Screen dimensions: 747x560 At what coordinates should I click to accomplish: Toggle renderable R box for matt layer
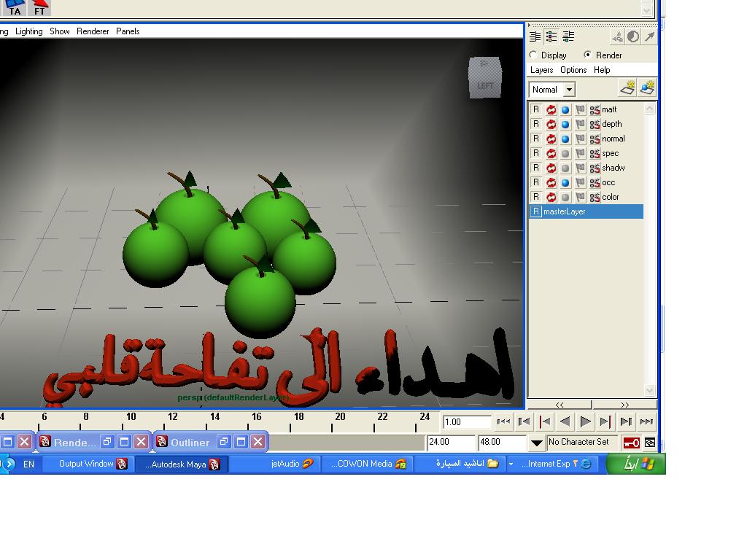tap(536, 109)
